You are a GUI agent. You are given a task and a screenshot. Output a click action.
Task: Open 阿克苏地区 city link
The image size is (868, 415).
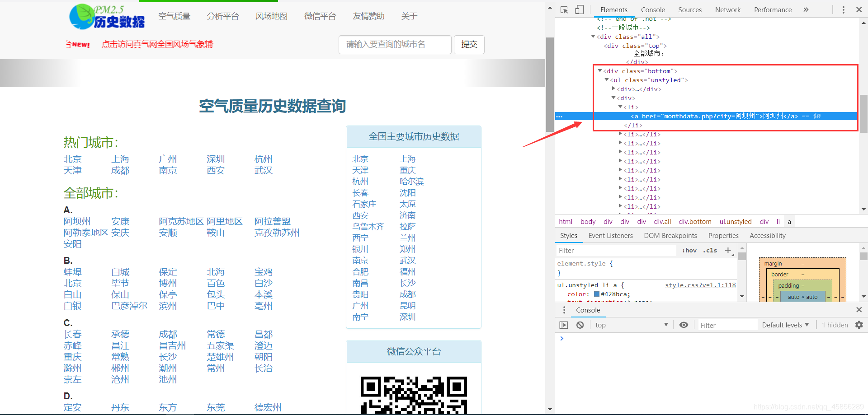pyautogui.click(x=181, y=221)
